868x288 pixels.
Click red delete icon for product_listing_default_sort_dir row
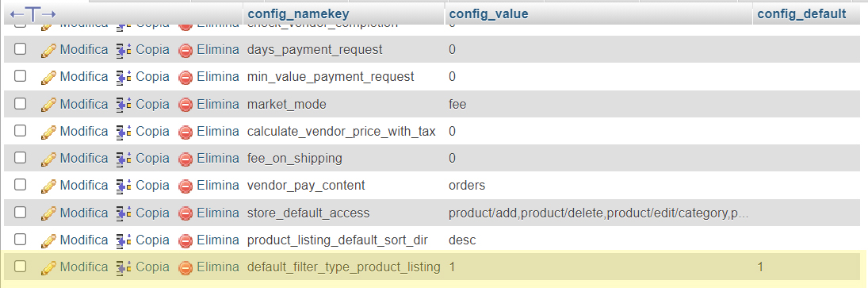[185, 240]
